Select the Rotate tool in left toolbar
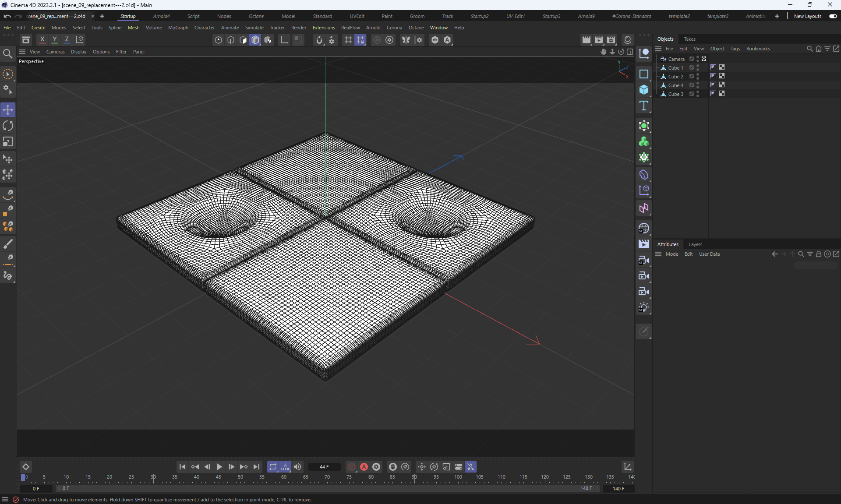 [8, 126]
